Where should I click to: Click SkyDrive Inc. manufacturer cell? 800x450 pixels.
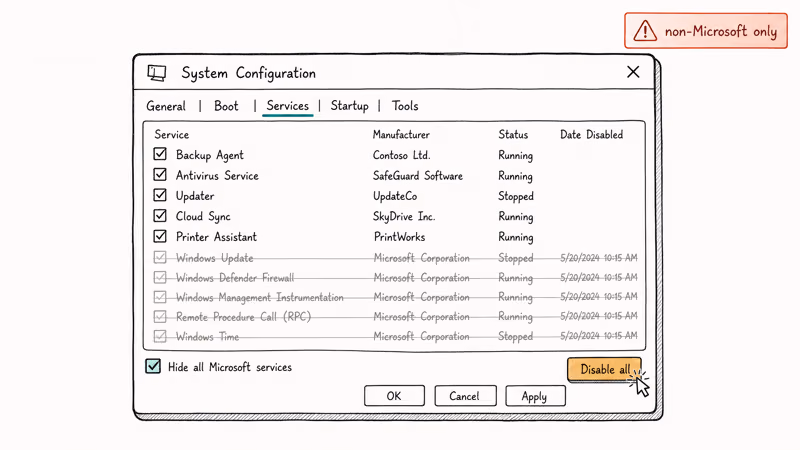tap(404, 217)
